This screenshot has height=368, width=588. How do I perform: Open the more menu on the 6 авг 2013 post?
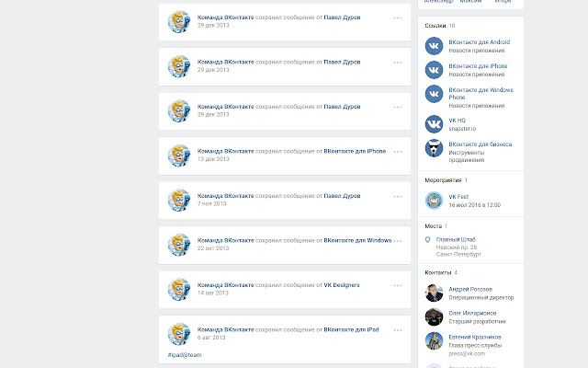click(398, 330)
